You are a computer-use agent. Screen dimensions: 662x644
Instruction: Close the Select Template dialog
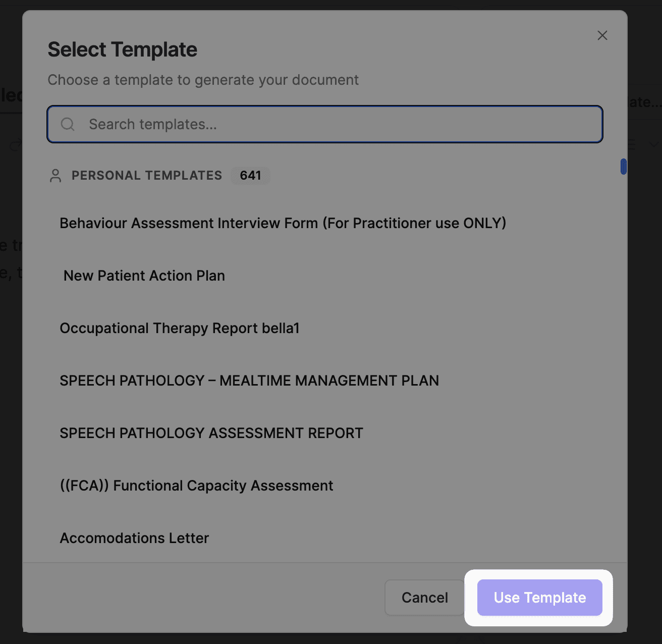[602, 35]
